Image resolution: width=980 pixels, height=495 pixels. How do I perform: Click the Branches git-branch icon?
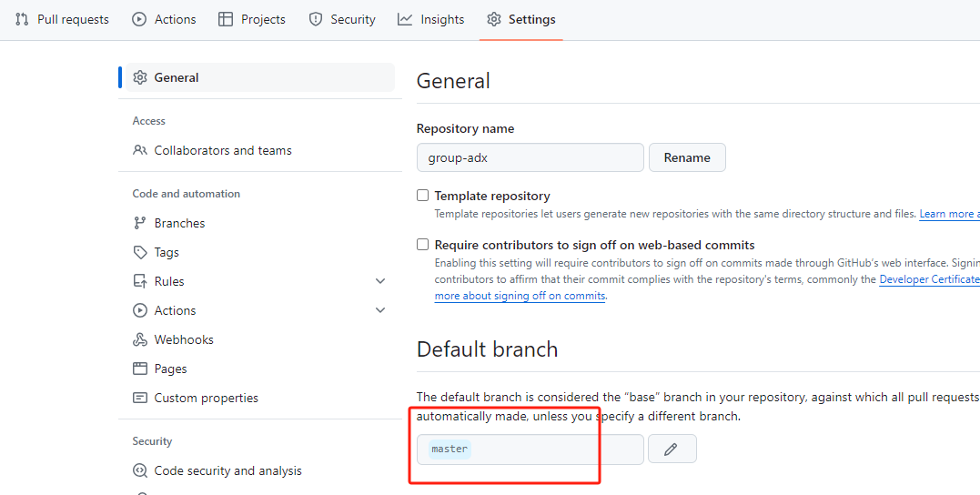(x=140, y=223)
